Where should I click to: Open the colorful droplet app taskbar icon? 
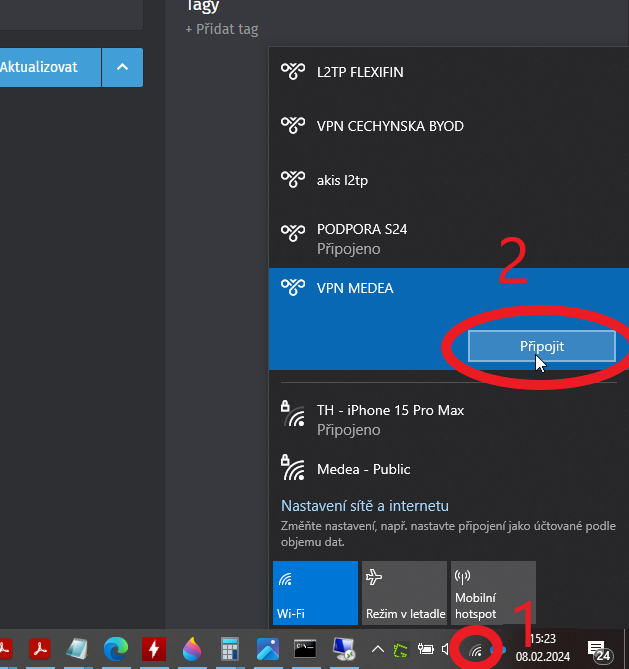point(192,649)
